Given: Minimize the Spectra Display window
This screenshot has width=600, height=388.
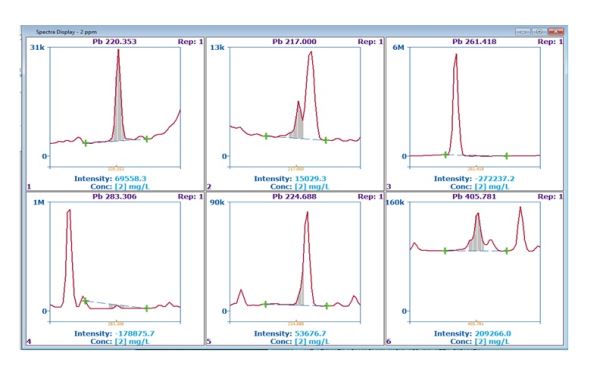Looking at the screenshot, I should [523, 32].
